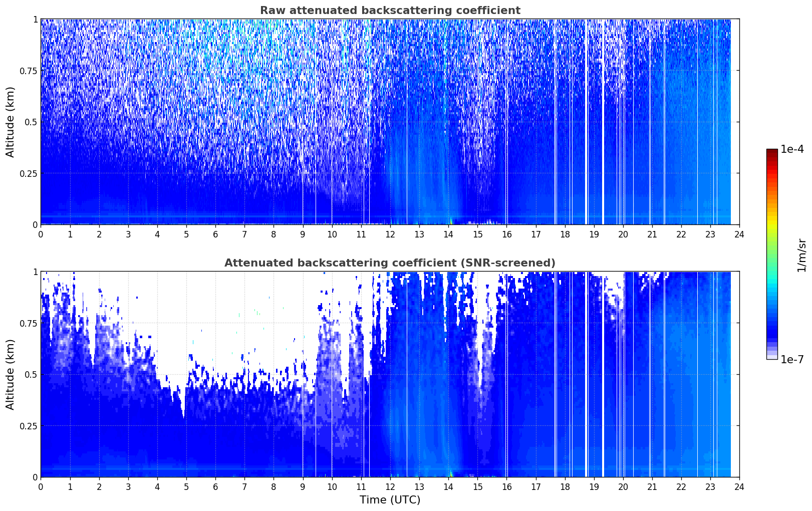812x511 pixels.
Task: Click the "Attenuated backscattering coefficient (SNR-screened)" title
Action: click(x=390, y=263)
